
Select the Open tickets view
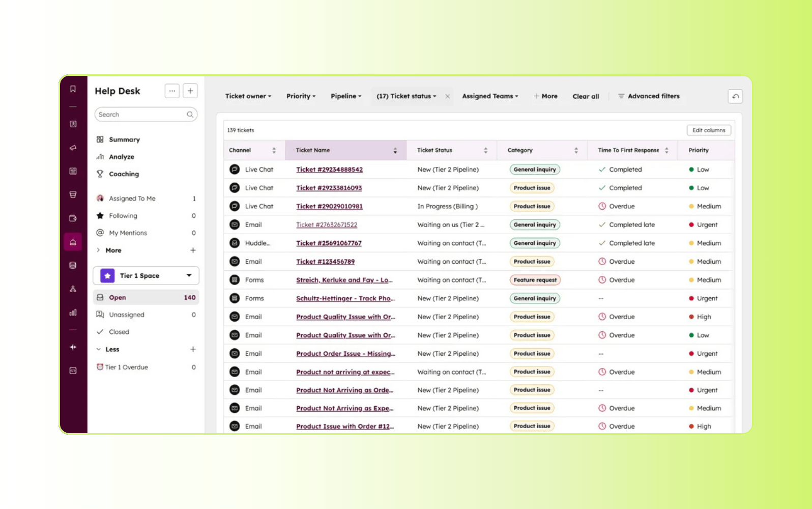coord(146,297)
